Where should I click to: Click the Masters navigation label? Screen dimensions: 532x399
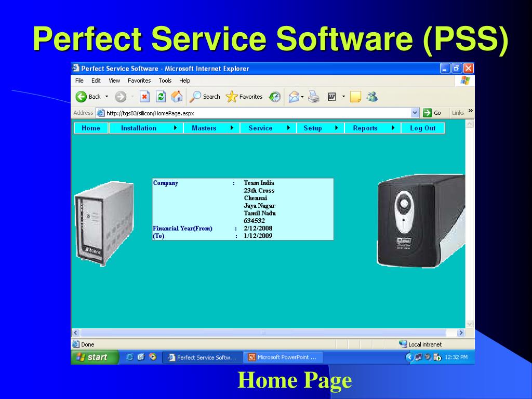[204, 128]
